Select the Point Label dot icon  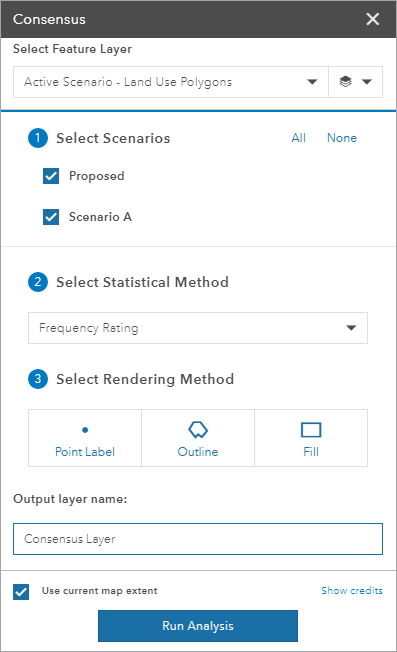[85, 430]
